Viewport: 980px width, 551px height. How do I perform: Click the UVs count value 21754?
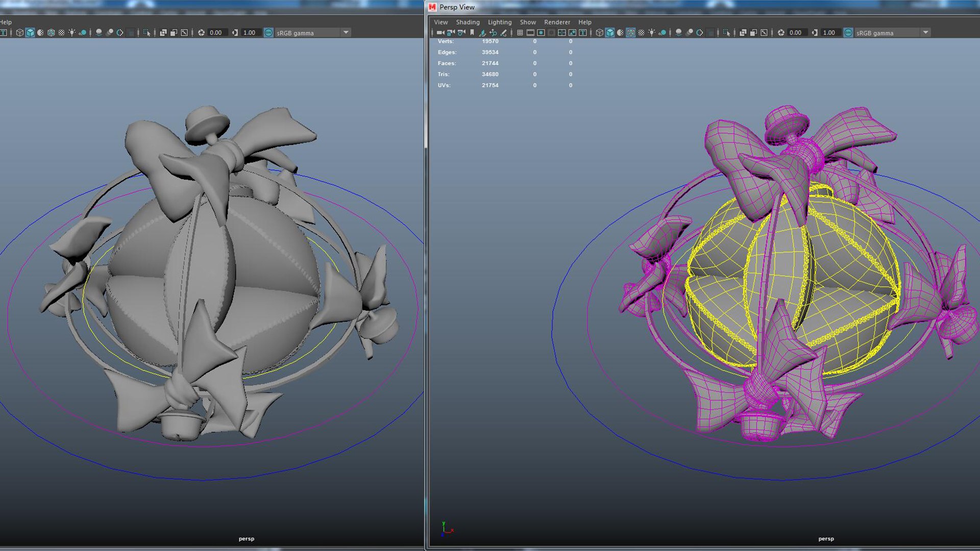[x=490, y=85]
